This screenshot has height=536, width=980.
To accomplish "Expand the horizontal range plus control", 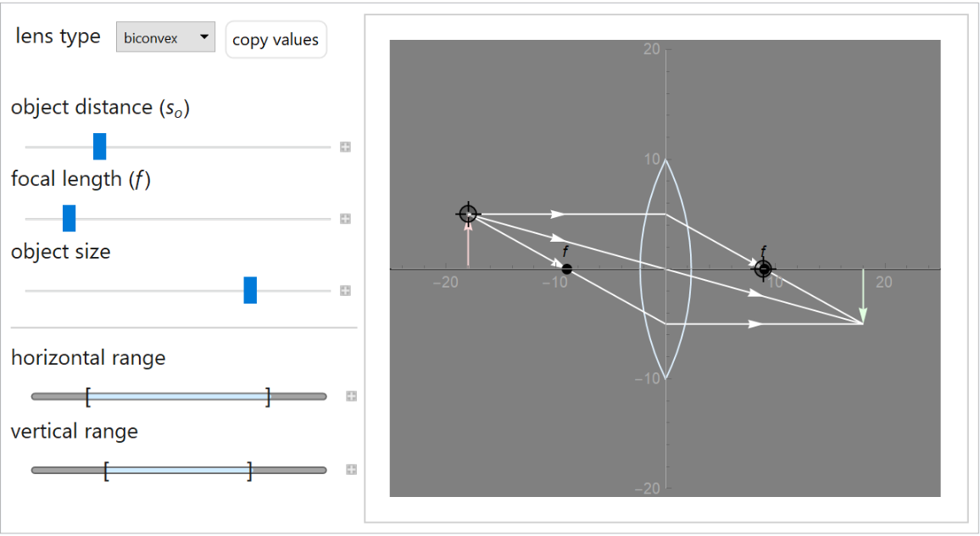I will coord(351,396).
